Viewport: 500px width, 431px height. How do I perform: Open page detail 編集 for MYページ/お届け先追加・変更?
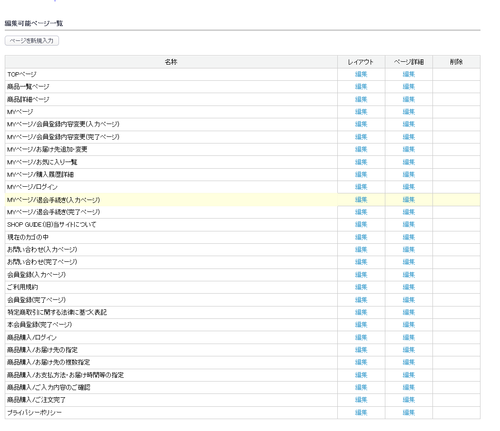point(409,149)
